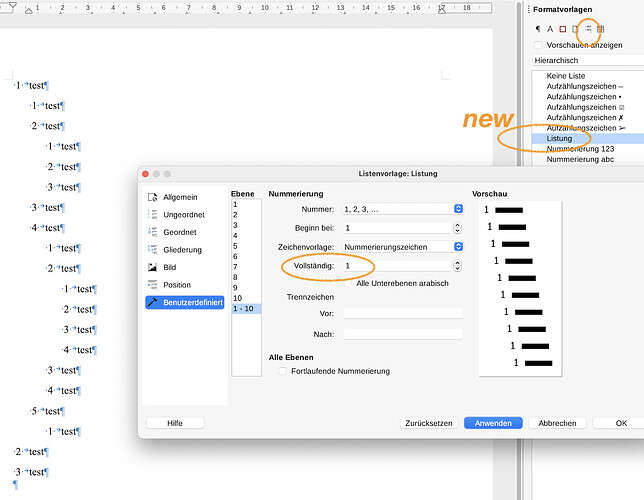Select level 1 in the Ebene list
Image resolution: width=644 pixels, height=500 pixels.
coord(246,204)
